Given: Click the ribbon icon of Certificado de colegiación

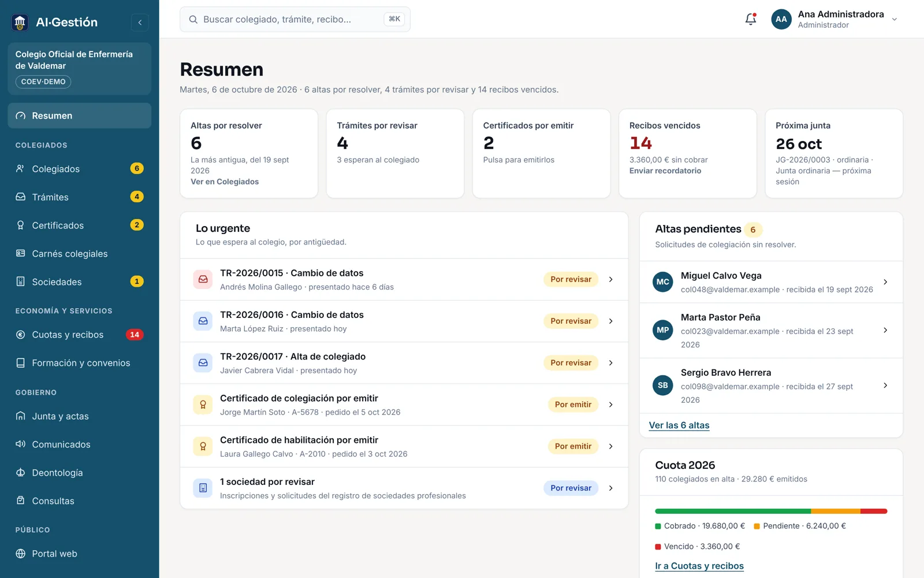Looking at the screenshot, I should [203, 405].
